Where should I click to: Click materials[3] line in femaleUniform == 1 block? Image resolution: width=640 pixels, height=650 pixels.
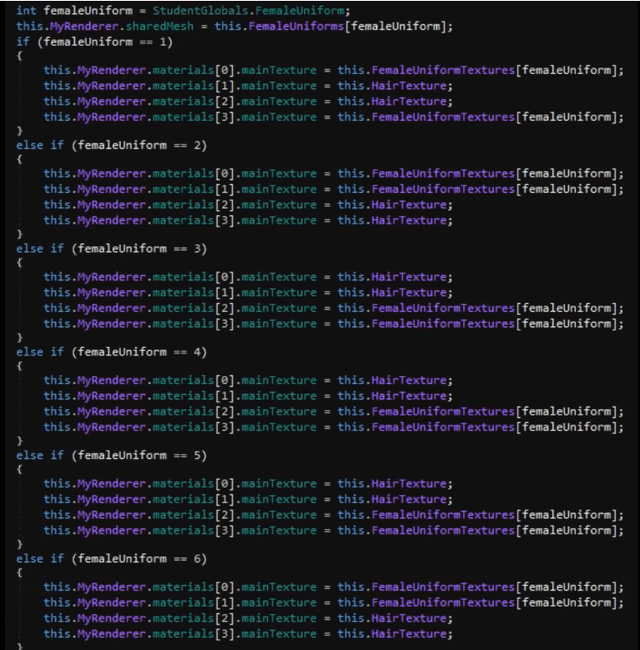[x=334, y=117]
